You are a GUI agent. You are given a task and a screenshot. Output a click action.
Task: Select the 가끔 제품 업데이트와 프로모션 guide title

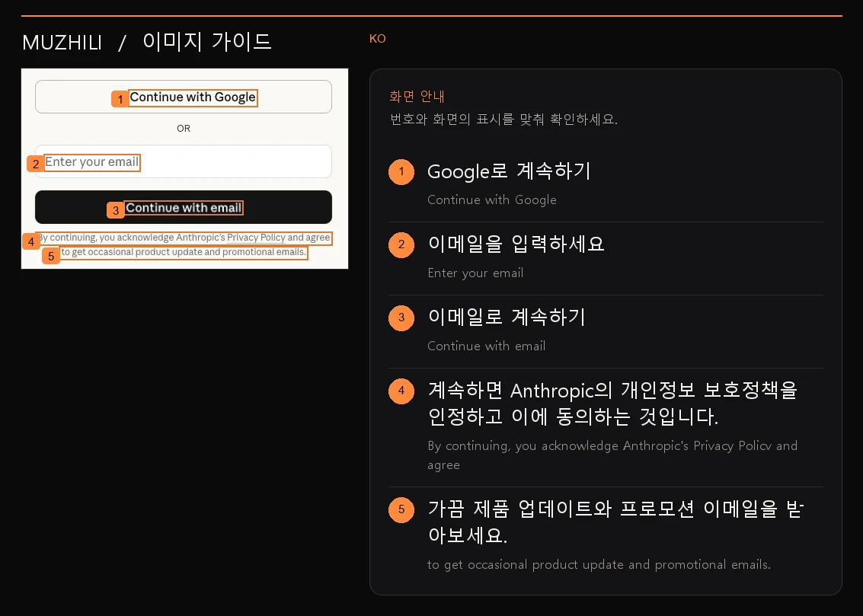[x=616, y=522]
